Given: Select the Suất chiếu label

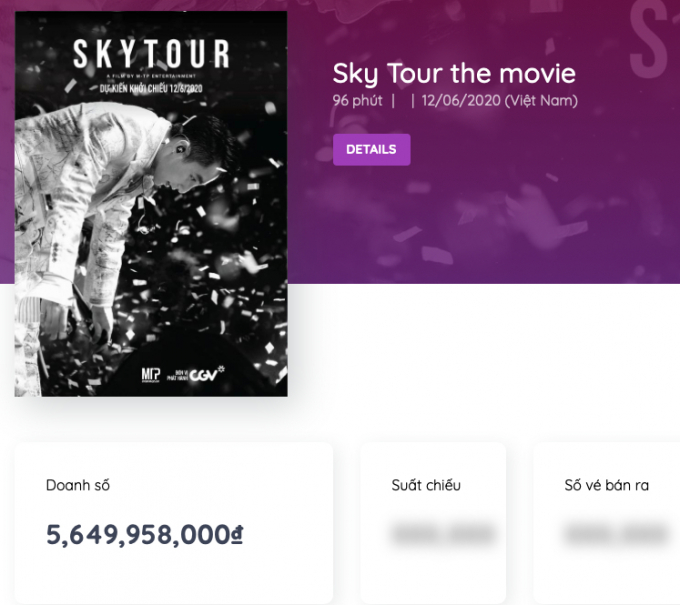Looking at the screenshot, I should [x=426, y=485].
